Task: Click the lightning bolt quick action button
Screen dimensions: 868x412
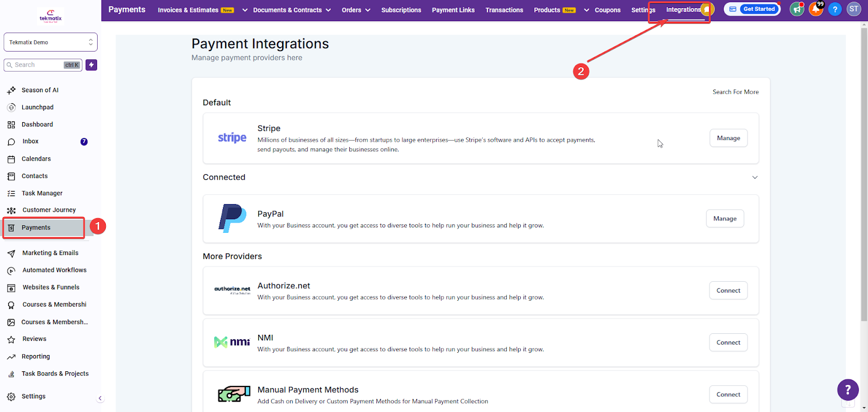Action: [x=92, y=65]
